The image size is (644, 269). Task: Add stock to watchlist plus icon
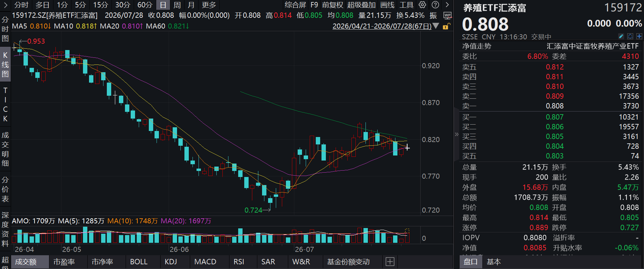coord(639,36)
